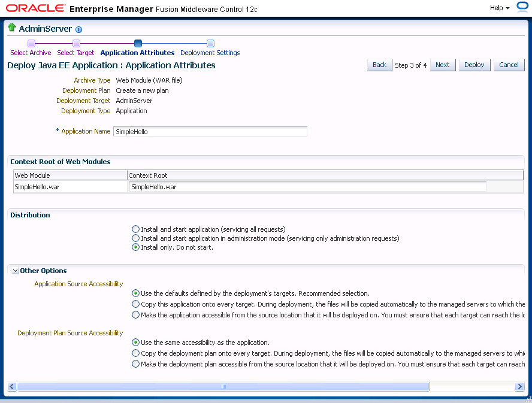
Task: Click the Application Attributes train step icon
Action: 138,43
